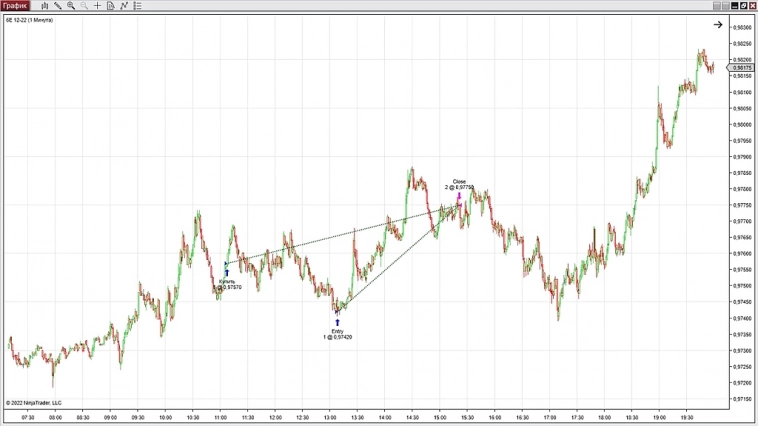The width and height of the screenshot is (758, 426).
Task: Show the Data Box document icon
Action: [111, 6]
